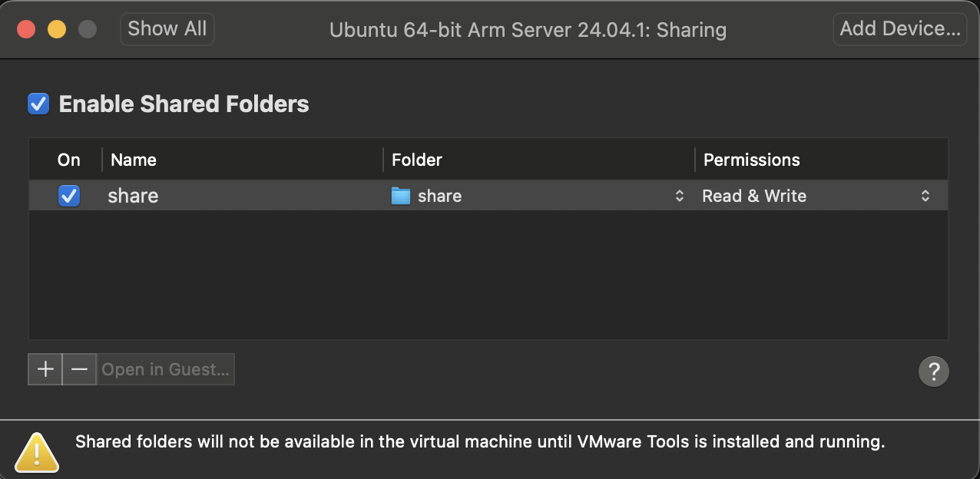Click the Show All button
Screen dimensions: 980x479
(167, 28)
